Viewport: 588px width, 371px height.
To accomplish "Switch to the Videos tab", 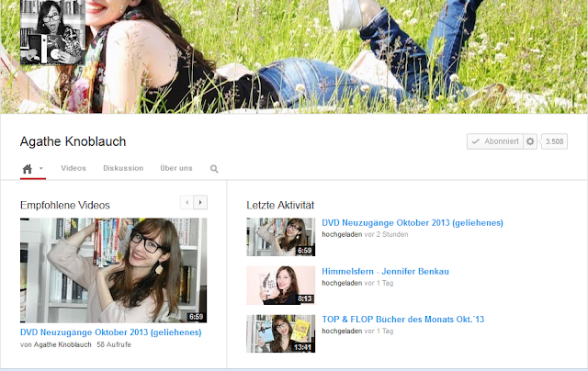I will 73,168.
